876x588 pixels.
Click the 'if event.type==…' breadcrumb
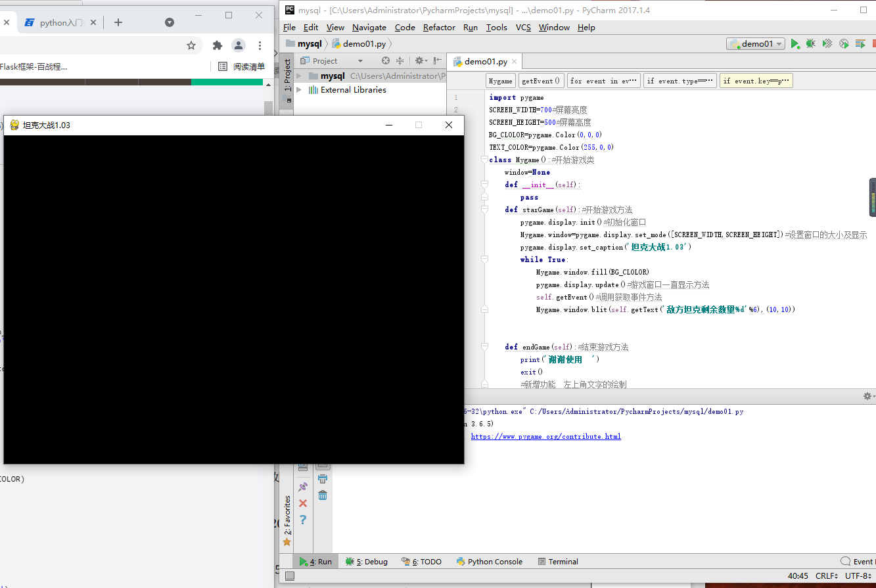[680, 81]
